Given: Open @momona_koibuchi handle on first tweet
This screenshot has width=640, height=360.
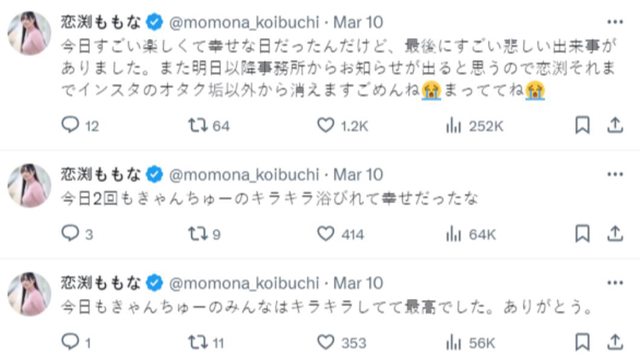Looking at the screenshot, I should click(x=244, y=22).
